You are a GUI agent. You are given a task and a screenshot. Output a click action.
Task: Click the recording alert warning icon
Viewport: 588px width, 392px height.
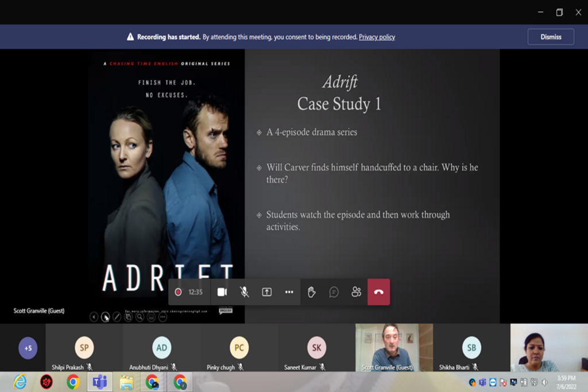(x=130, y=37)
